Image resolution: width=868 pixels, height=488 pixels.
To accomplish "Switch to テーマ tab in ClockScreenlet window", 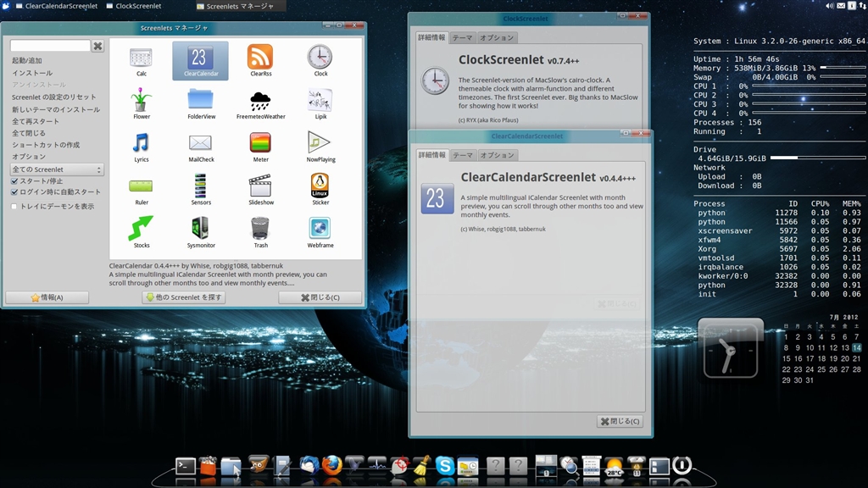I will point(462,38).
